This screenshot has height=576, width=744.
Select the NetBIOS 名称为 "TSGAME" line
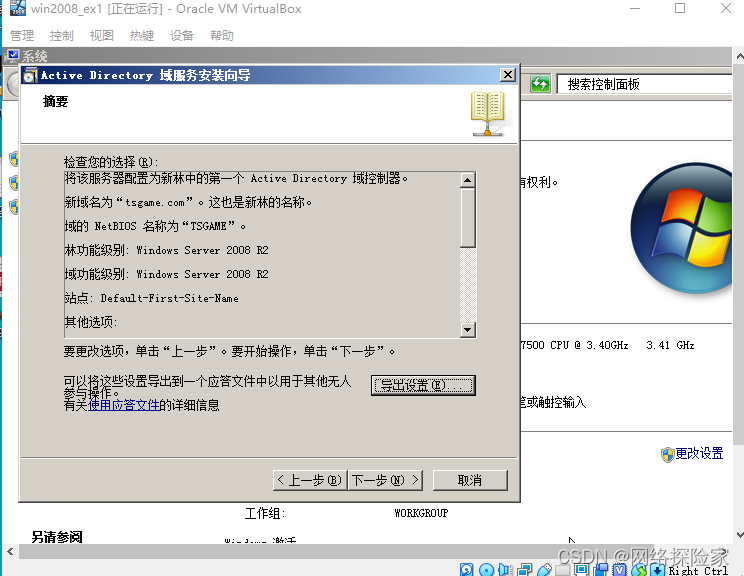(155, 226)
